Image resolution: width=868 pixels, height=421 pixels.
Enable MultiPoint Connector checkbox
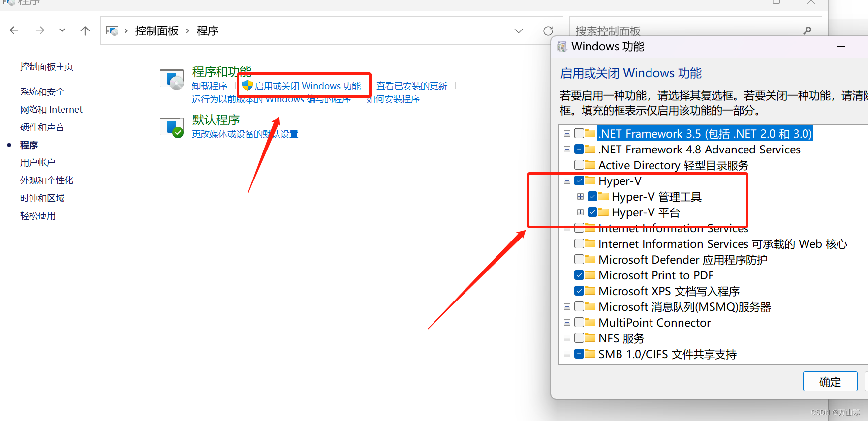579,323
